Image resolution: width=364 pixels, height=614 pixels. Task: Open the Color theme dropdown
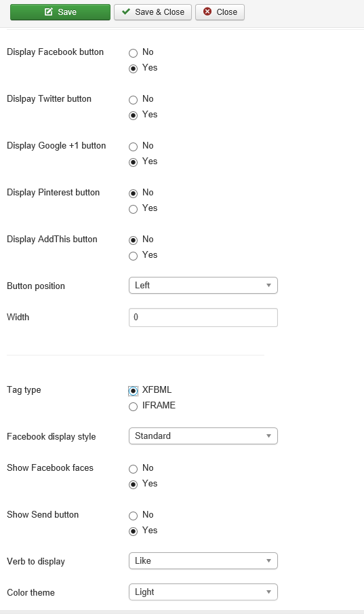[203, 592]
